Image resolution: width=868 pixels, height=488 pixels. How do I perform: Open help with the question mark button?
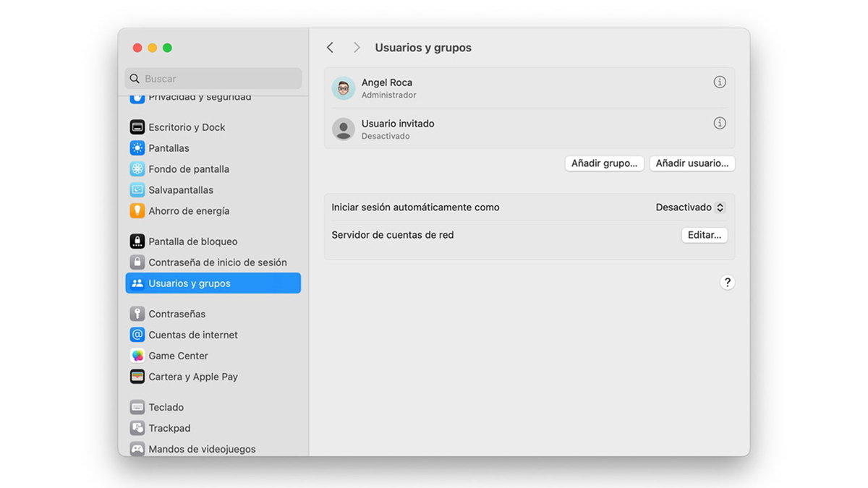tap(727, 283)
